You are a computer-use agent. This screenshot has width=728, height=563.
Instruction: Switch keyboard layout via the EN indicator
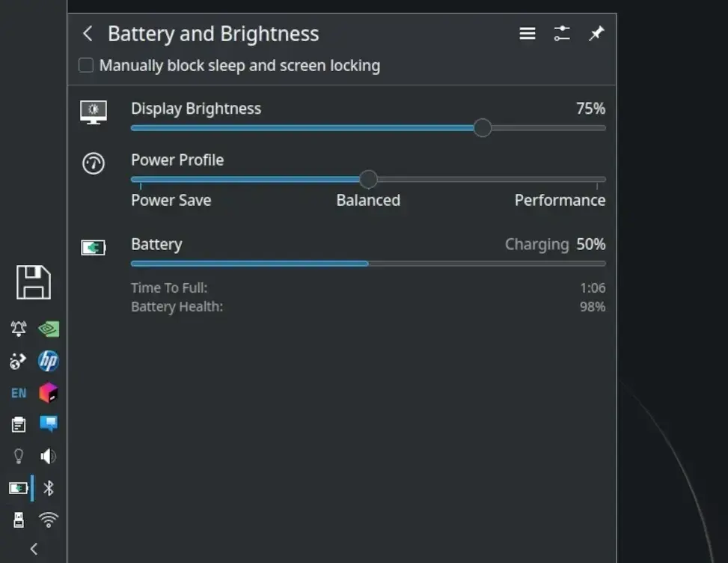(19, 393)
